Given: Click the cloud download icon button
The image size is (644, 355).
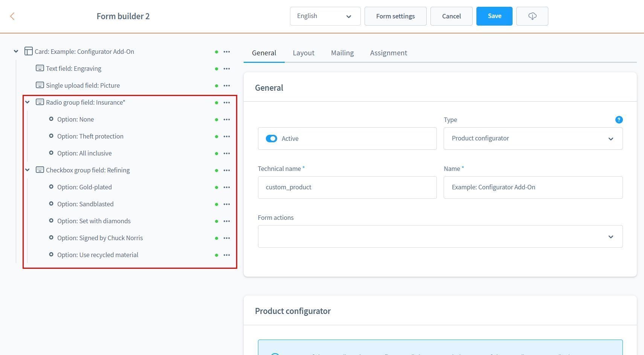Looking at the screenshot, I should tap(532, 16).
